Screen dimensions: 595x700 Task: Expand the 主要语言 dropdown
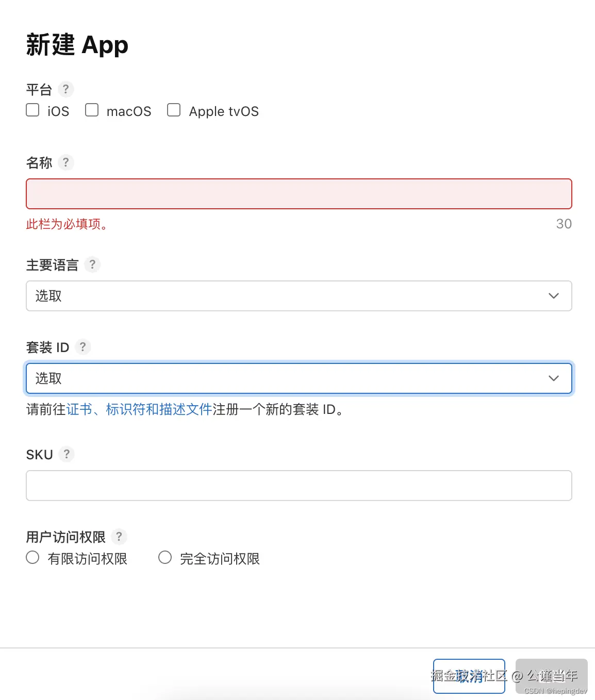(x=299, y=296)
